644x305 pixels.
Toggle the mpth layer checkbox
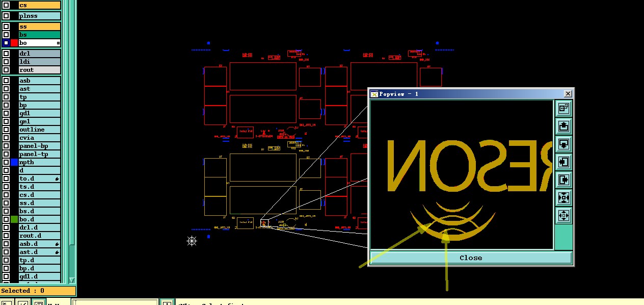[x=6, y=162]
